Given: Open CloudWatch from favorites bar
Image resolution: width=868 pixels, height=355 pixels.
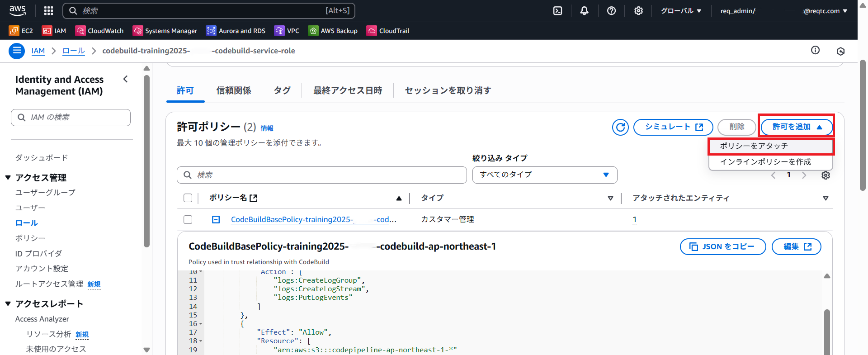Looking at the screenshot, I should click(x=99, y=31).
